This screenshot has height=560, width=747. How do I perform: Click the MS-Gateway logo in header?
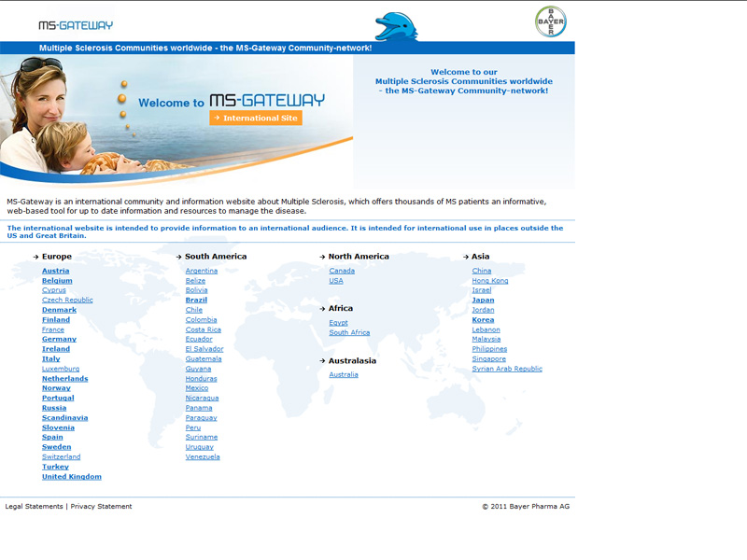[x=76, y=25]
